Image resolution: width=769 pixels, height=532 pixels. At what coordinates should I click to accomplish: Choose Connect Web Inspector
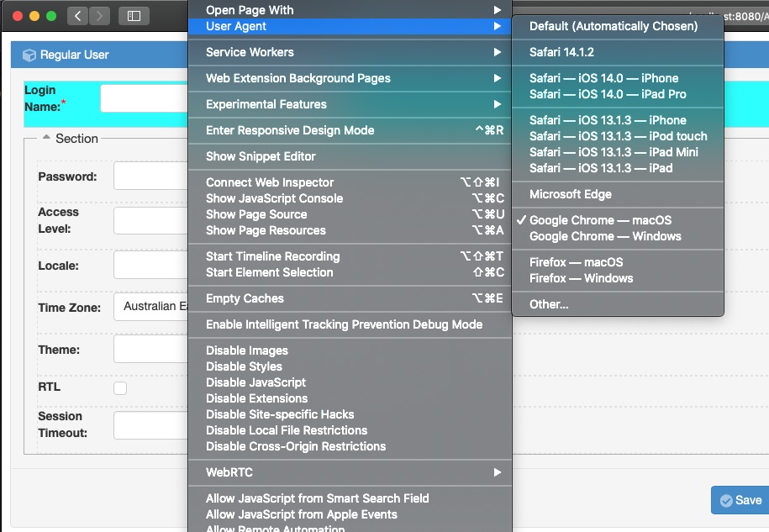tap(350, 182)
